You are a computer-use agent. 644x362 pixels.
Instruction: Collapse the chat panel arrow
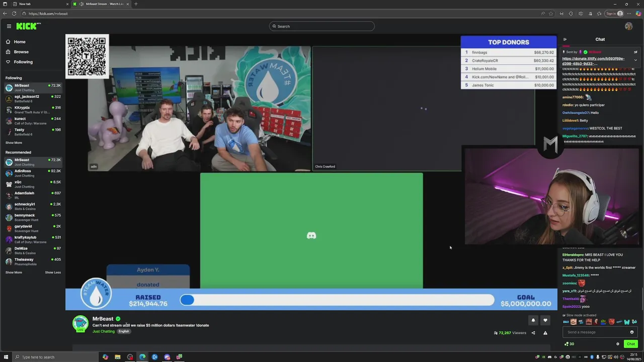565,39
